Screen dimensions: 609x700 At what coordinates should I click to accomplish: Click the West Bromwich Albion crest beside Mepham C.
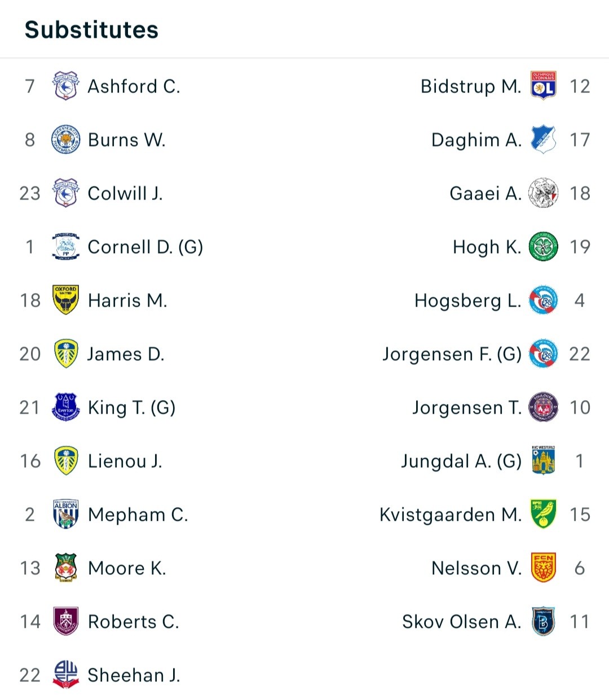65,515
